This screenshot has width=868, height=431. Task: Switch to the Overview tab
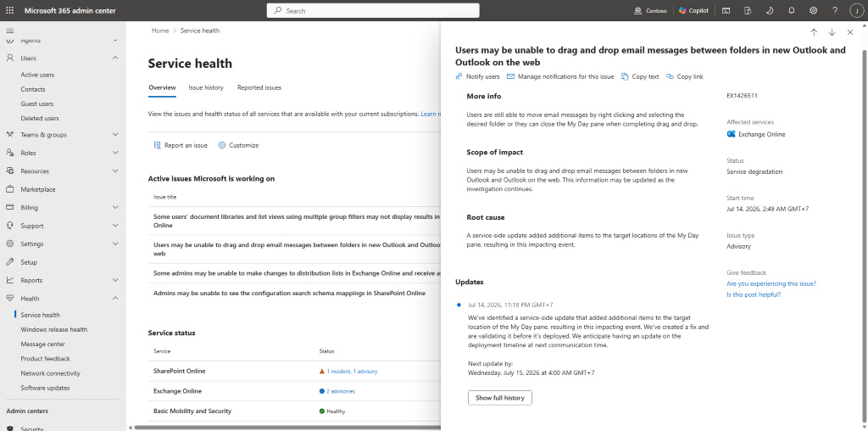pos(162,87)
